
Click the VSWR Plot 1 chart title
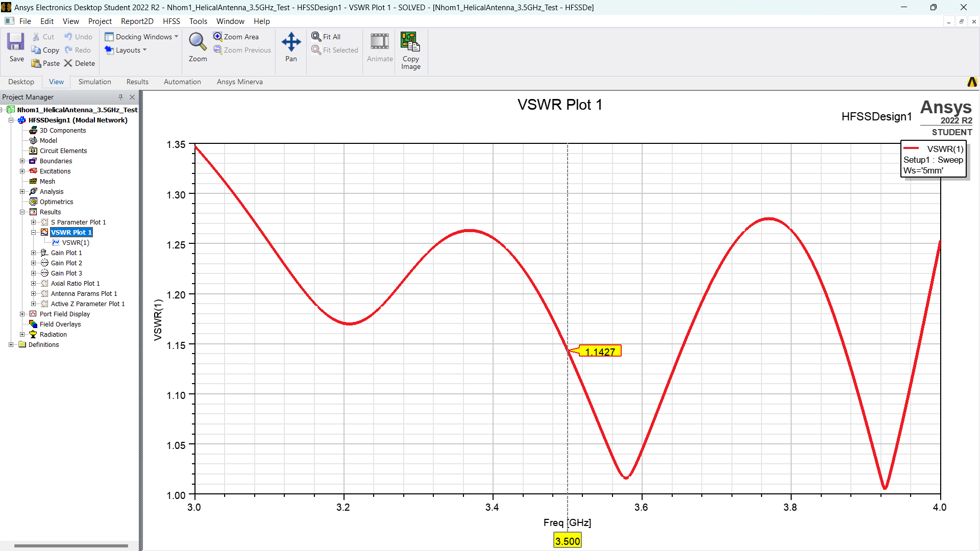coord(560,105)
